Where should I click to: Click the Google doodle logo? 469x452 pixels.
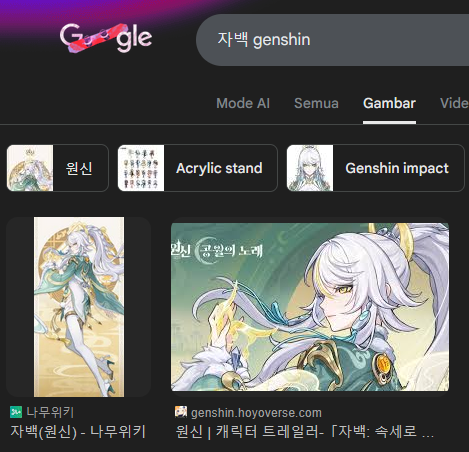[x=106, y=38]
